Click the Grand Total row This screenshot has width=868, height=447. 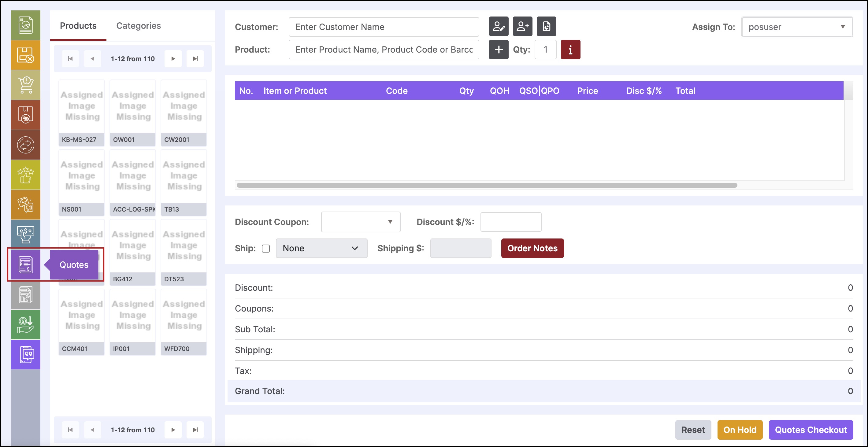(544, 391)
